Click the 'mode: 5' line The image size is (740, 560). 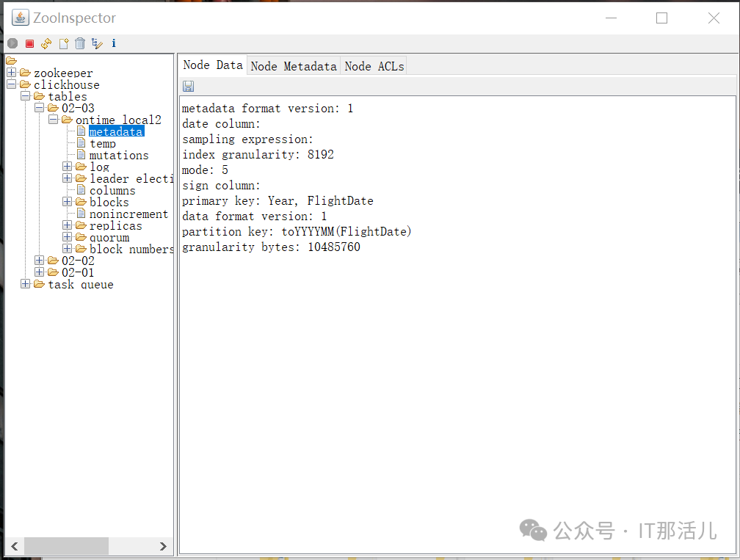[x=206, y=170]
